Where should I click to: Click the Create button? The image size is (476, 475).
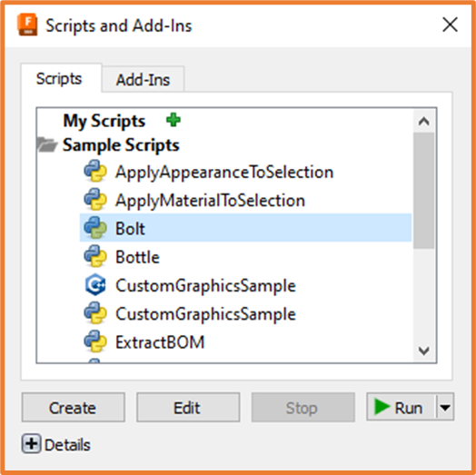tap(74, 407)
